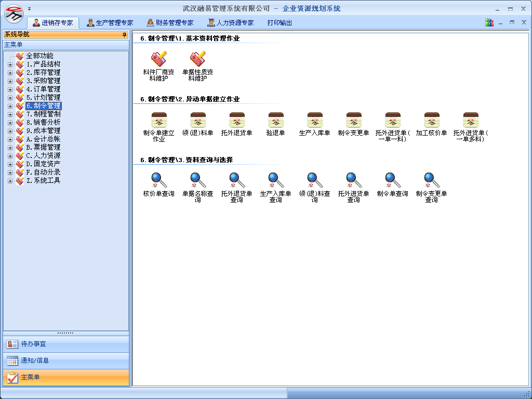This screenshot has width=532, height=399.
Task: Open 制令变更单查询 magnifier icon
Action: point(431,181)
